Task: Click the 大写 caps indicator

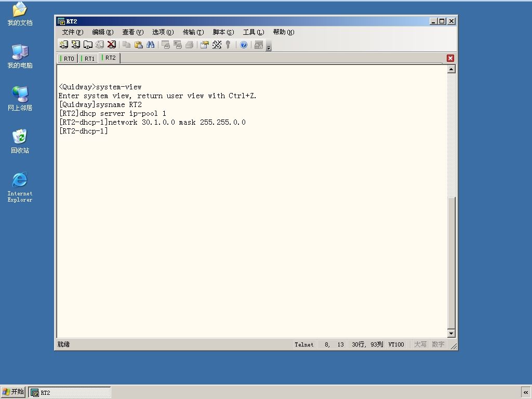Action: [x=420, y=344]
